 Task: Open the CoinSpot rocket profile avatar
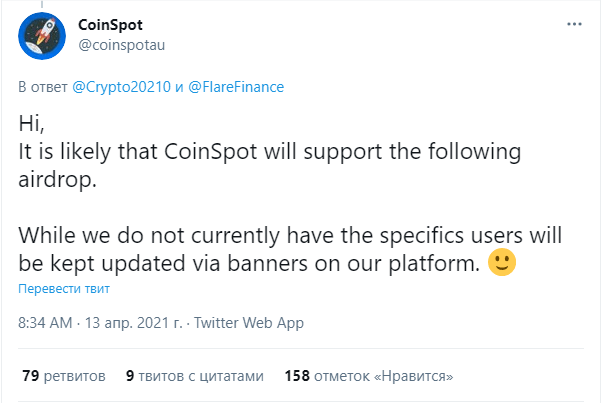pos(42,36)
